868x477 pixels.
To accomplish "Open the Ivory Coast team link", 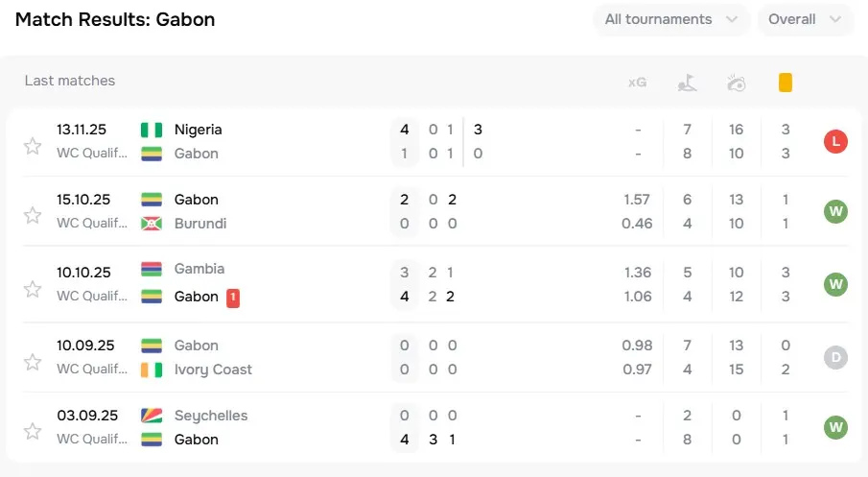I will click(213, 370).
